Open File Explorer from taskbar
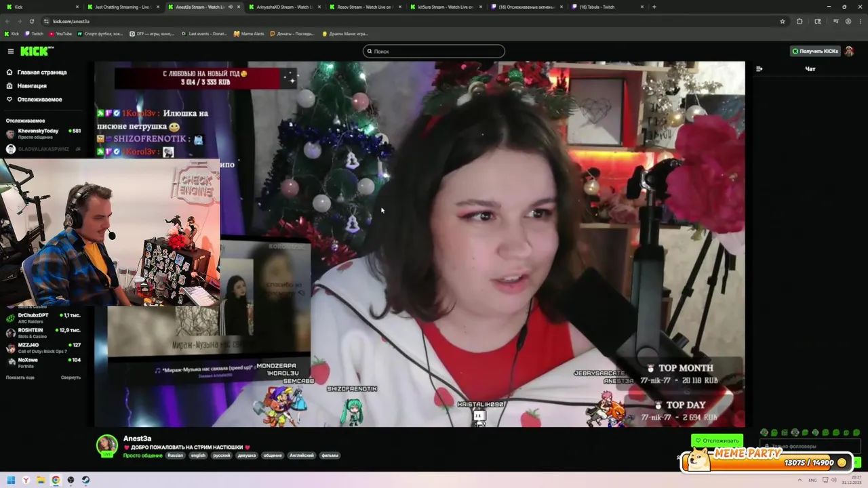 click(41, 480)
